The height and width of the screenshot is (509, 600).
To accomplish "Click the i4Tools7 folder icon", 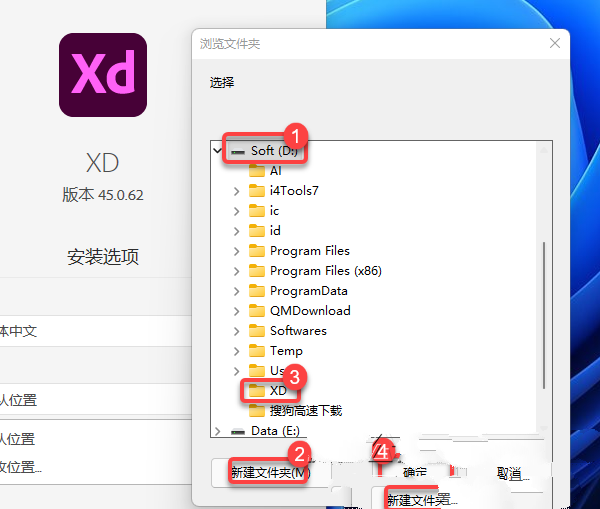I will click(257, 191).
